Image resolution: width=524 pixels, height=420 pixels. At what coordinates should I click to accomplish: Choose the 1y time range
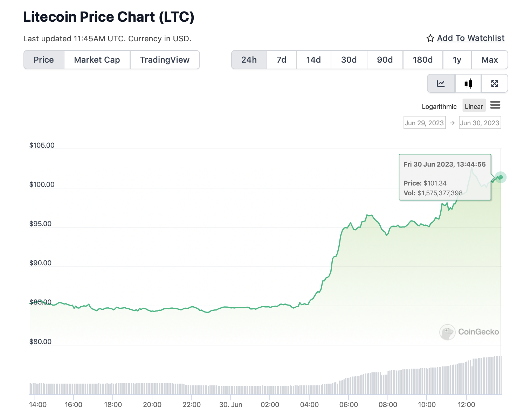pyautogui.click(x=457, y=60)
